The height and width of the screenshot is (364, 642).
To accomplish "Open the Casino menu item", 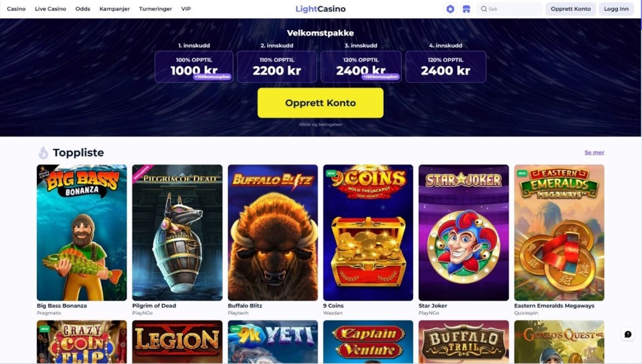I will (x=16, y=9).
